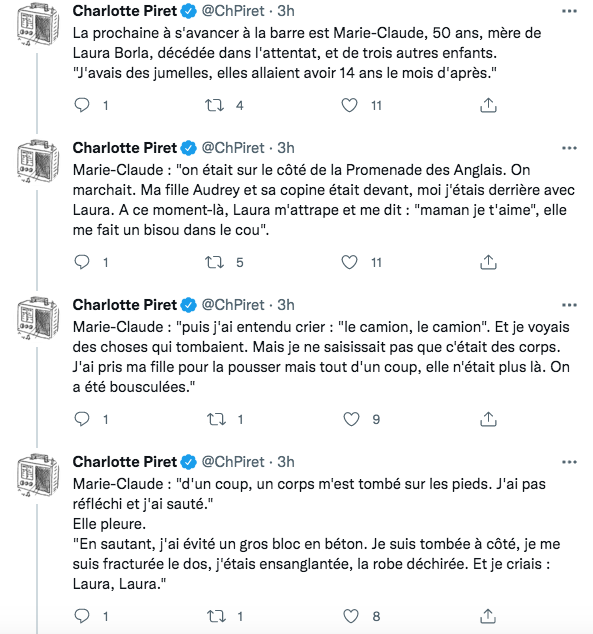Open the radio avatar on the third tweet
Image resolution: width=593 pixels, height=634 pixels.
coord(38,318)
